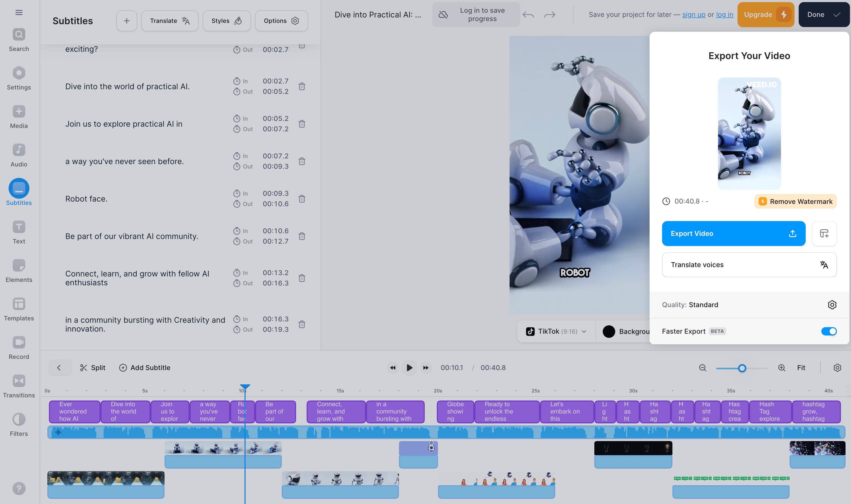The image size is (851, 504).
Task: Click the add subtitle plus button
Action: click(126, 21)
